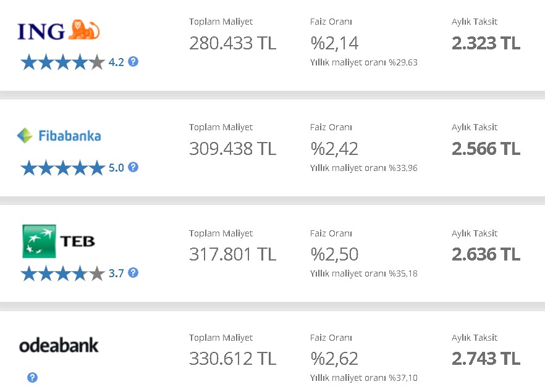Click the odeabank logo

(x=59, y=346)
